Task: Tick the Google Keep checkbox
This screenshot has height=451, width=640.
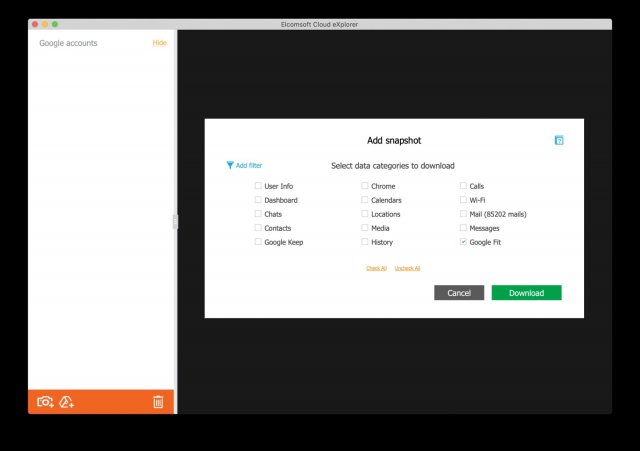Action: pyautogui.click(x=258, y=242)
